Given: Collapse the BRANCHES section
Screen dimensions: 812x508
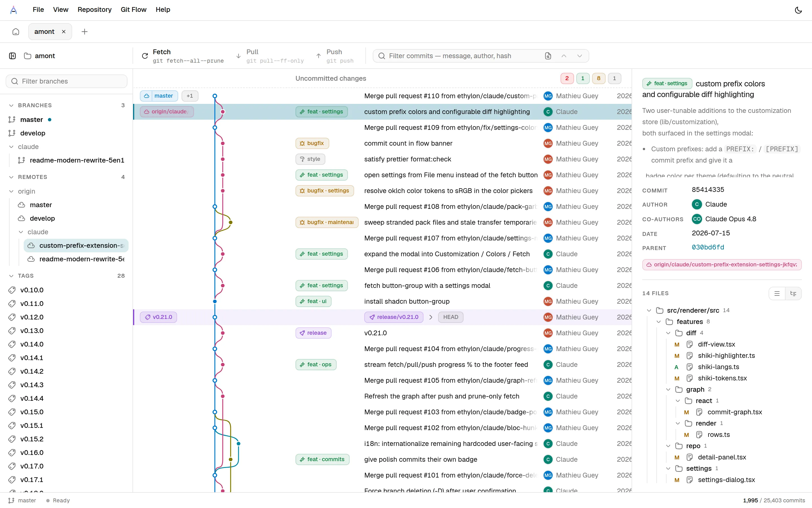Looking at the screenshot, I should pos(11,105).
